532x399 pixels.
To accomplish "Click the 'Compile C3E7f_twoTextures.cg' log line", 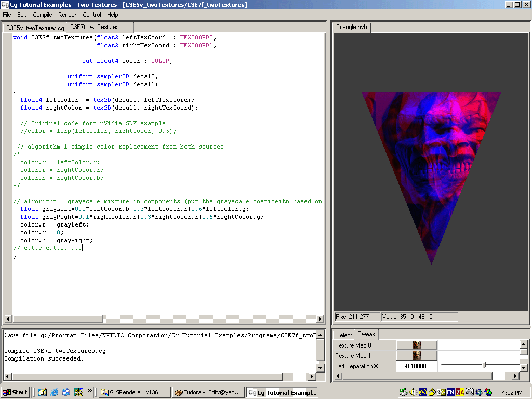I will click(x=55, y=351).
